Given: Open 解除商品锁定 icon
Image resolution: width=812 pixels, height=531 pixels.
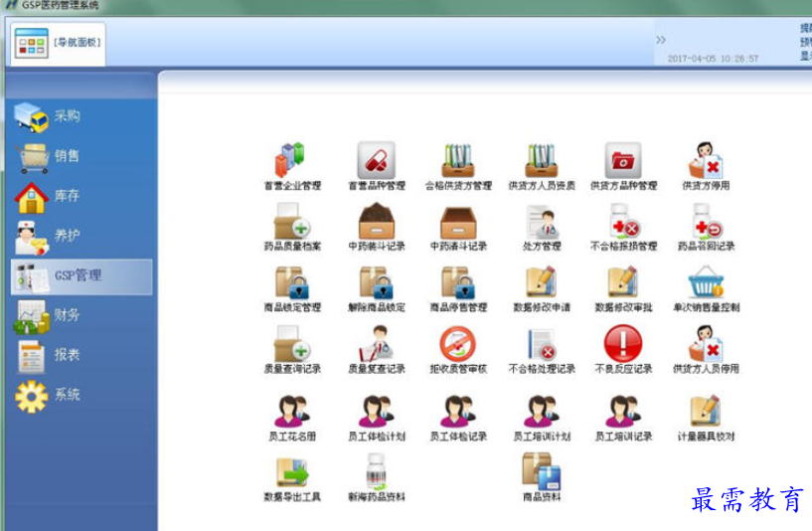Looking at the screenshot, I should pyautogui.click(x=377, y=282).
